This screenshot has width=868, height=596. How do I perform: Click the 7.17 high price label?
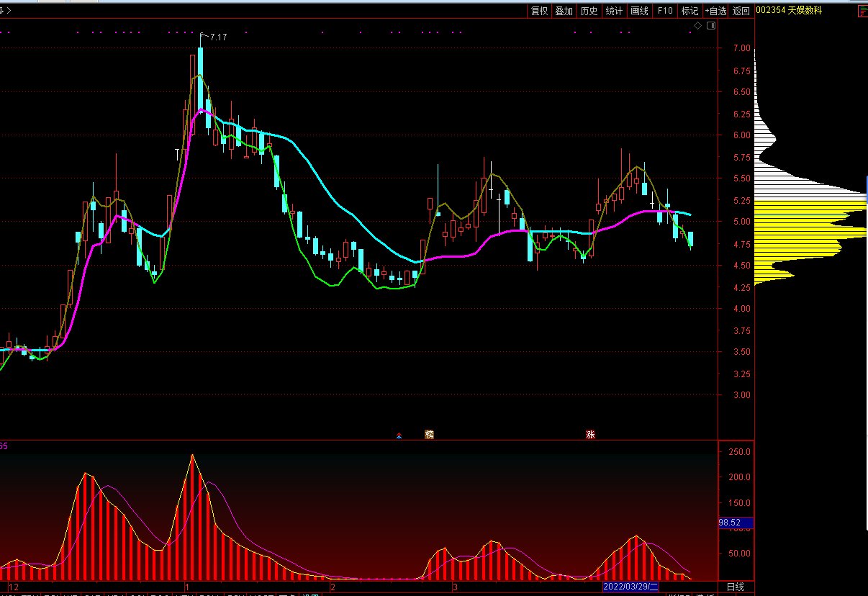click(218, 36)
